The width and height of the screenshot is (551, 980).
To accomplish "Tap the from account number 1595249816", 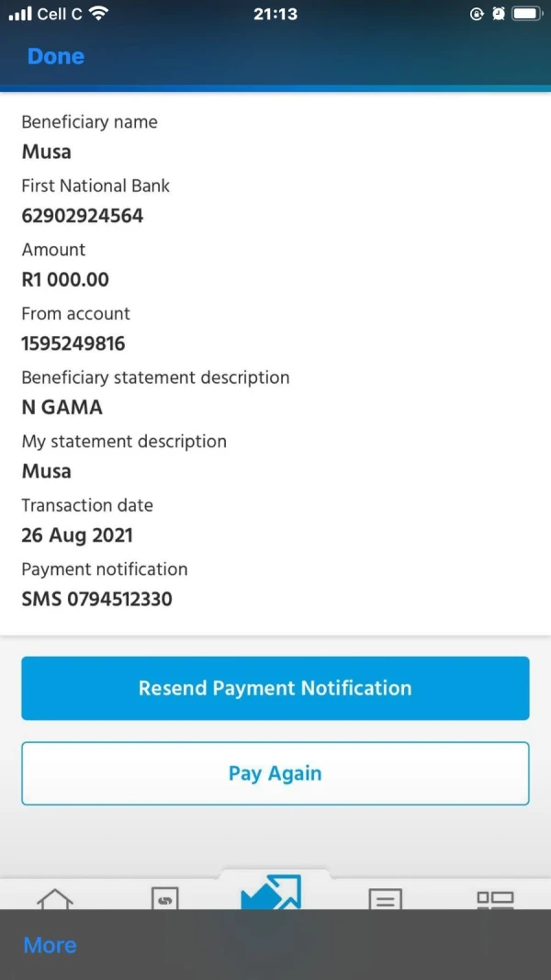I will pos(73,344).
